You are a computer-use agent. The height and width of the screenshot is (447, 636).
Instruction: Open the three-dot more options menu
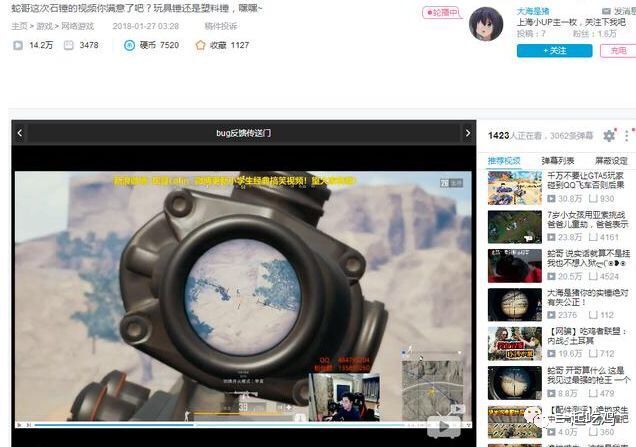tap(627, 135)
